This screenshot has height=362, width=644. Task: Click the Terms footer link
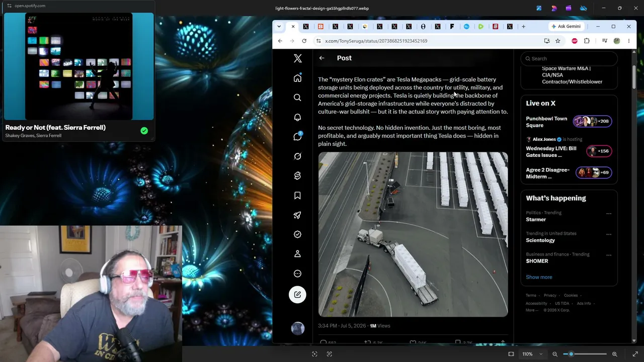tap(531, 296)
